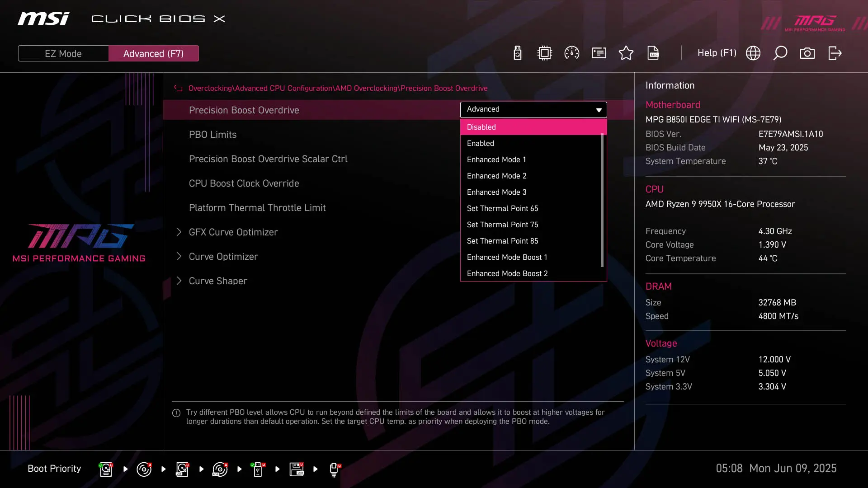The width and height of the screenshot is (868, 488).
Task: Open the LOG file icon
Action: tap(653, 53)
